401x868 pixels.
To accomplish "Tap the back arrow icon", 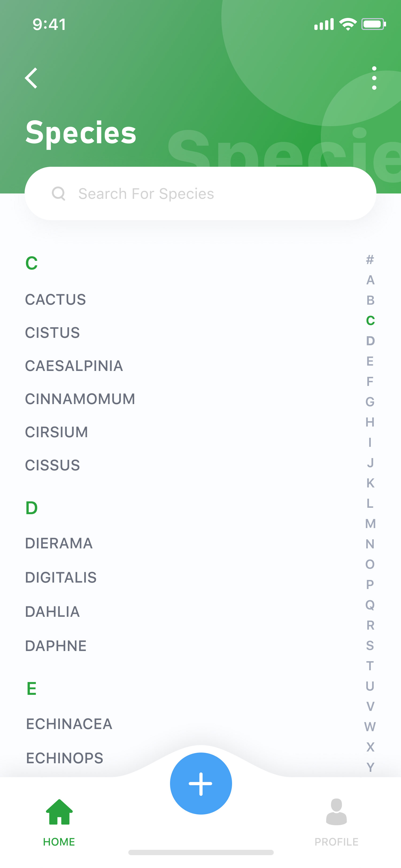I will tap(31, 78).
